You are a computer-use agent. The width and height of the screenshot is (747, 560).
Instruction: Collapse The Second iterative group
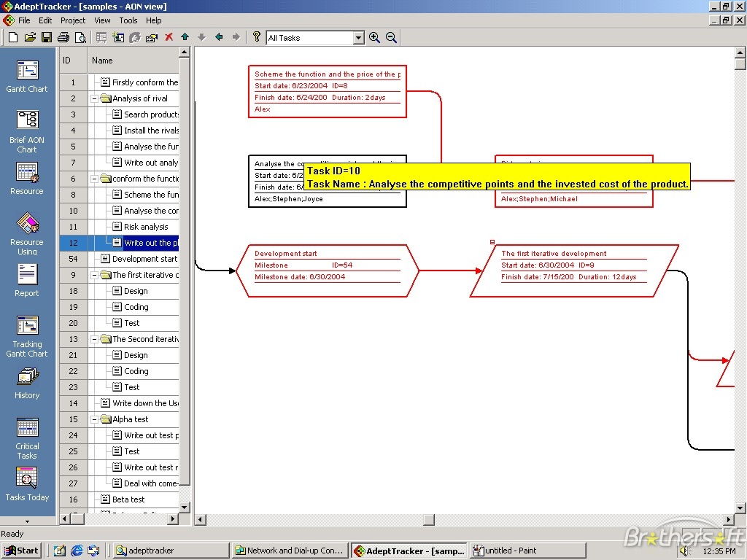tap(95, 339)
